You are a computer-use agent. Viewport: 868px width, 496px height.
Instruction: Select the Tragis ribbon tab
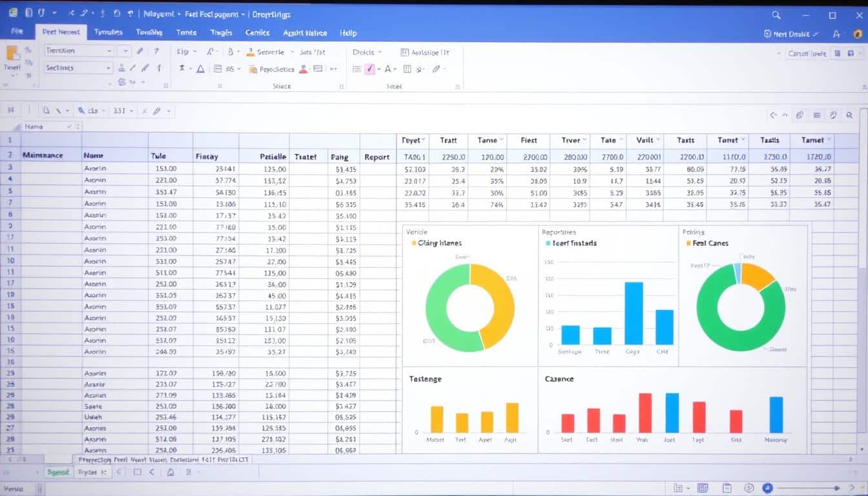222,32
